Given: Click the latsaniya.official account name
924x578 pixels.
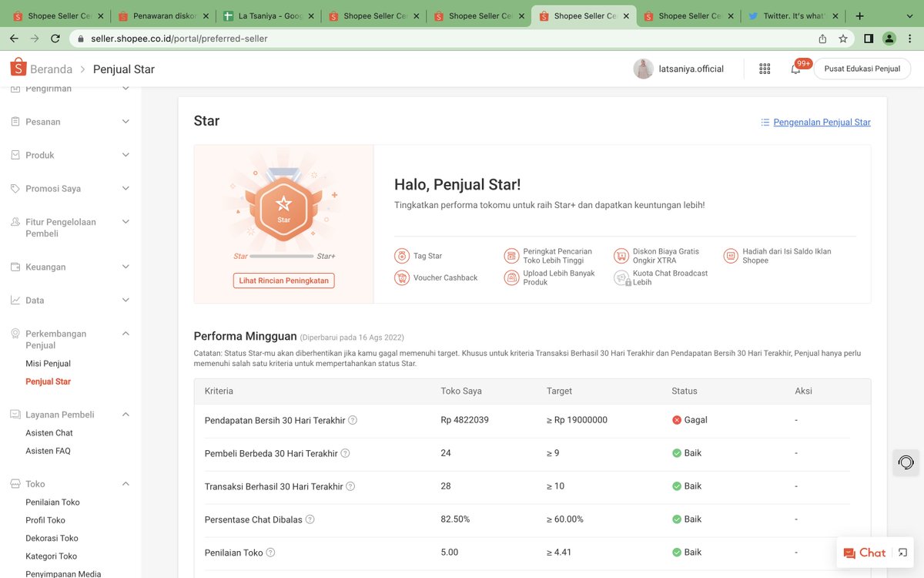Looking at the screenshot, I should click(x=691, y=69).
